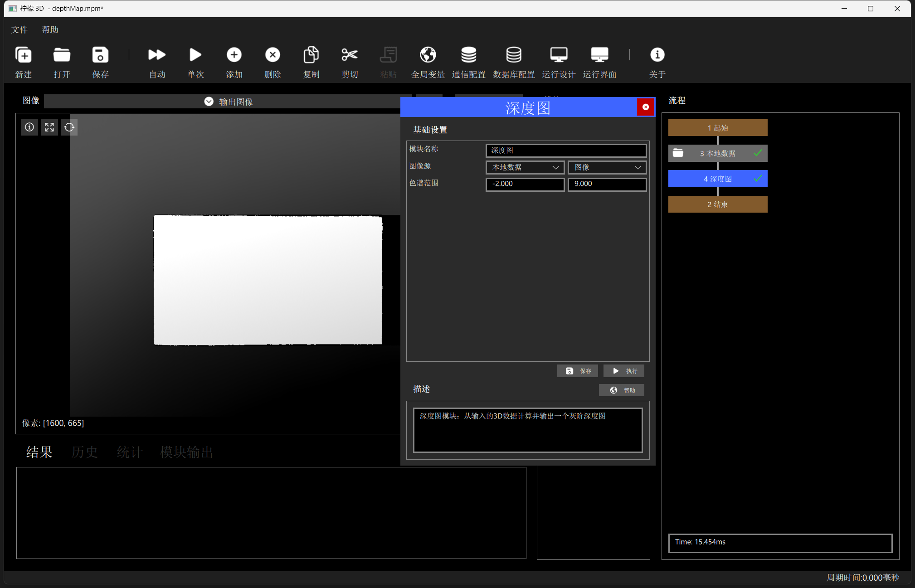The width and height of the screenshot is (915, 588).
Task: Start 自动 (auto run) mode
Action: 157,55
